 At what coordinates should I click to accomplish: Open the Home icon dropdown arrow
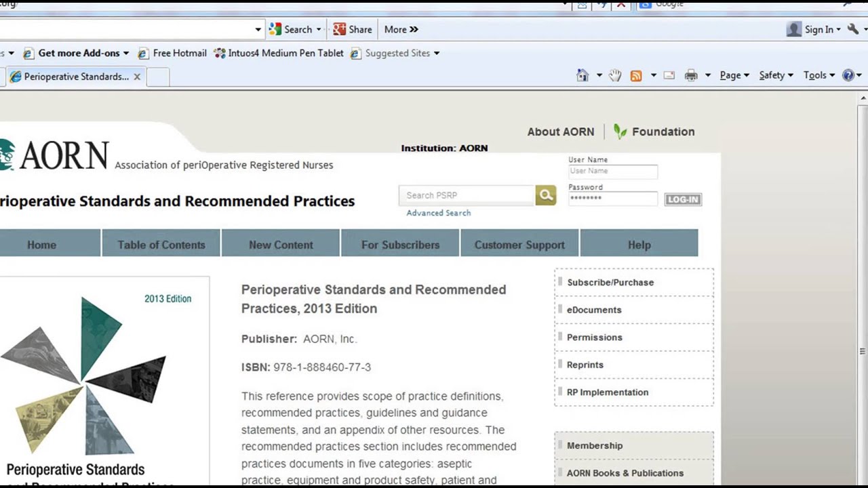coord(599,75)
